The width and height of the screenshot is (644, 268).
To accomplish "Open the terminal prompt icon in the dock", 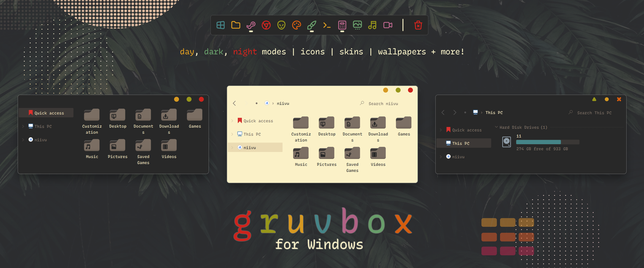I will 327,25.
